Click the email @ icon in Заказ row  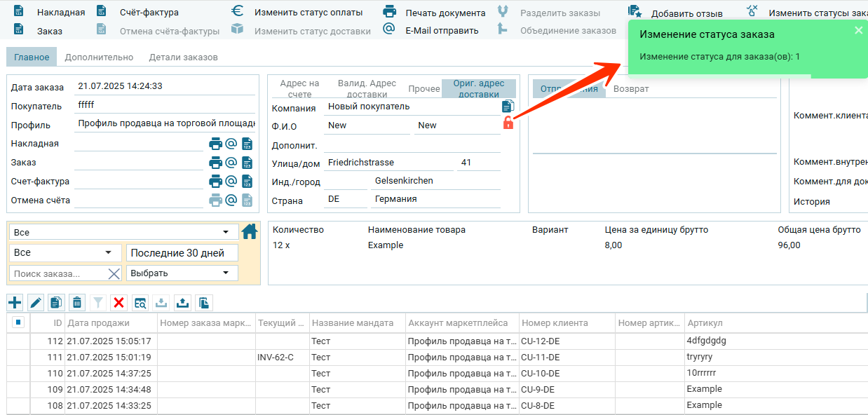(x=231, y=163)
